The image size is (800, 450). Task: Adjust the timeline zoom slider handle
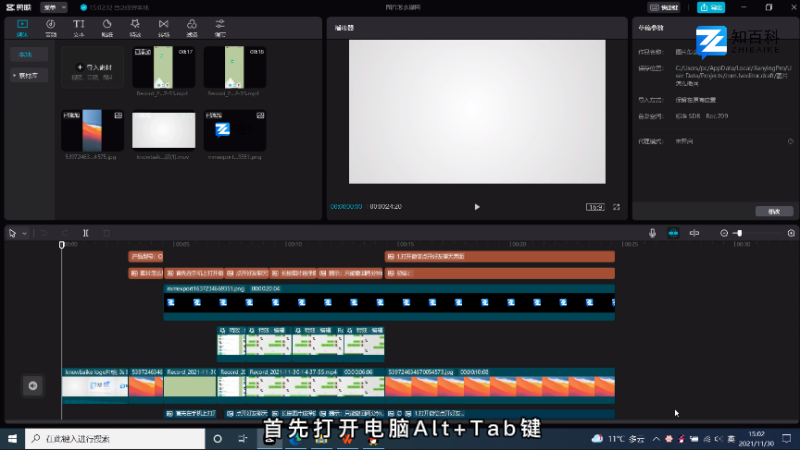(739, 233)
